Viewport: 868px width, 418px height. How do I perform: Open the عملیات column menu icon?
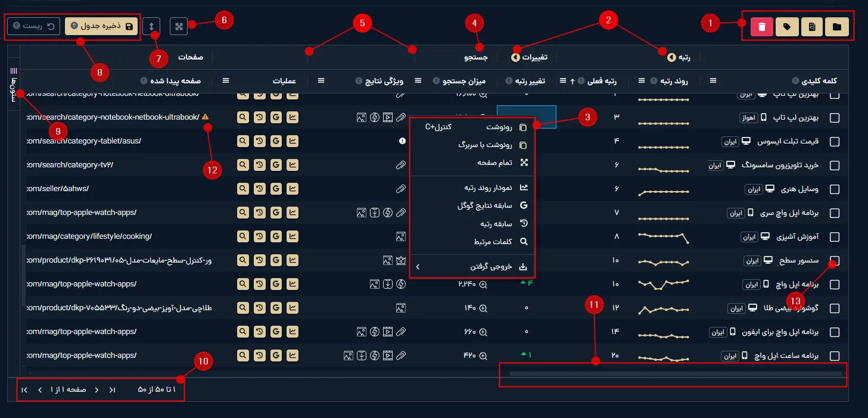[226, 81]
